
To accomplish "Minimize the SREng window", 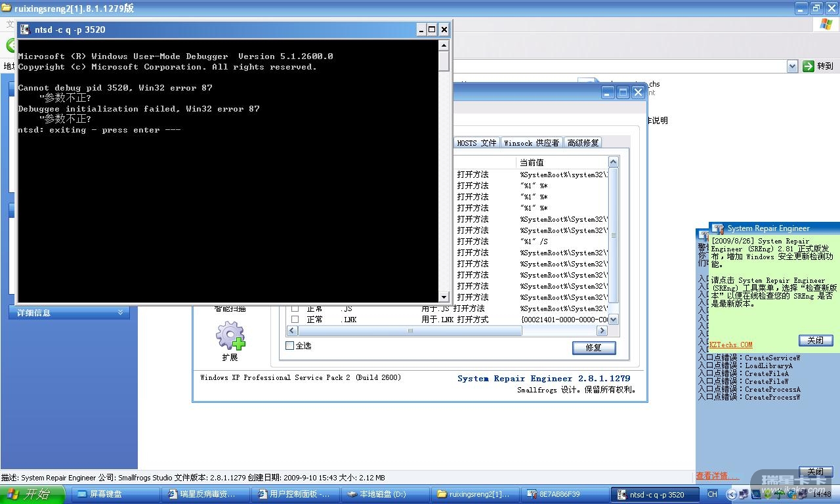I will point(608,93).
